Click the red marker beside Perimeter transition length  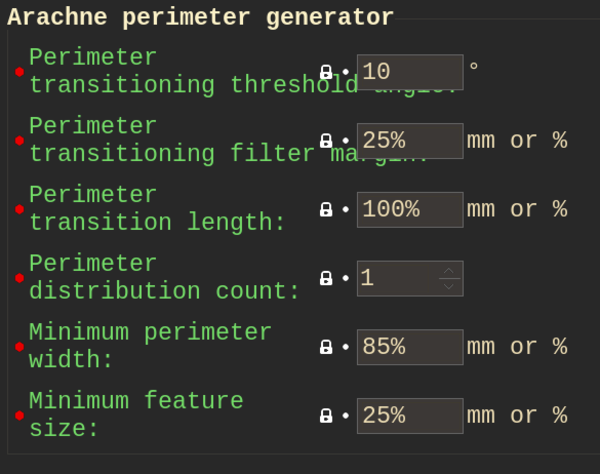[20, 210]
